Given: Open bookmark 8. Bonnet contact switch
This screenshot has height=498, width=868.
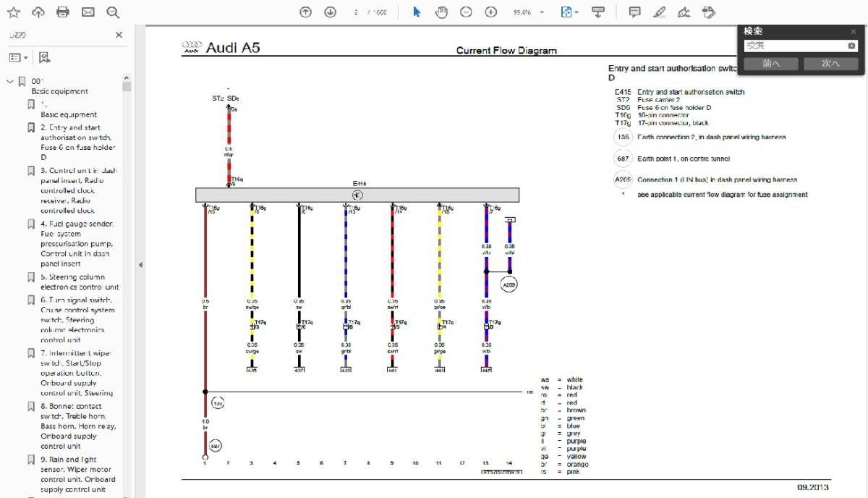Looking at the screenshot, I should tap(75, 426).
